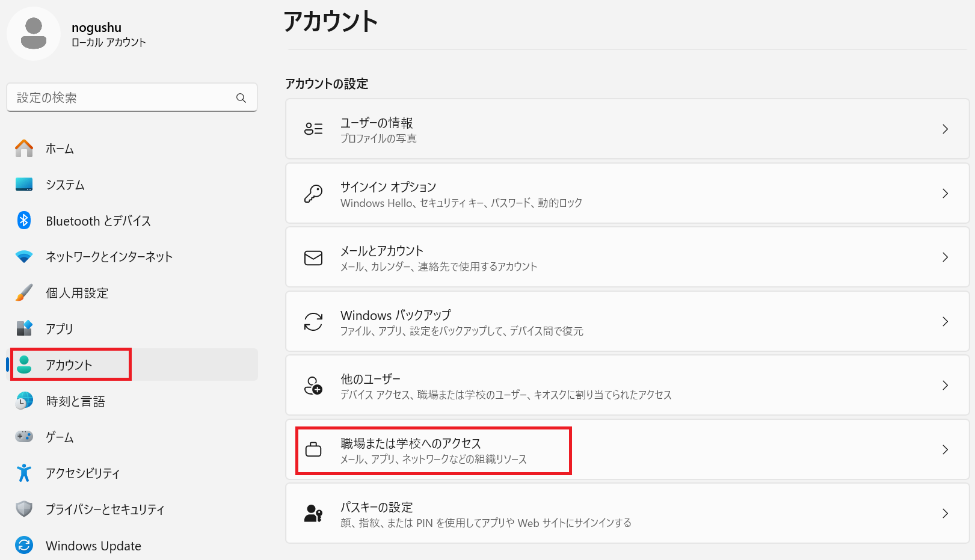Screen dimensions: 975x560
Task: Open サインイン オプション via right chevron
Action: coord(946,193)
